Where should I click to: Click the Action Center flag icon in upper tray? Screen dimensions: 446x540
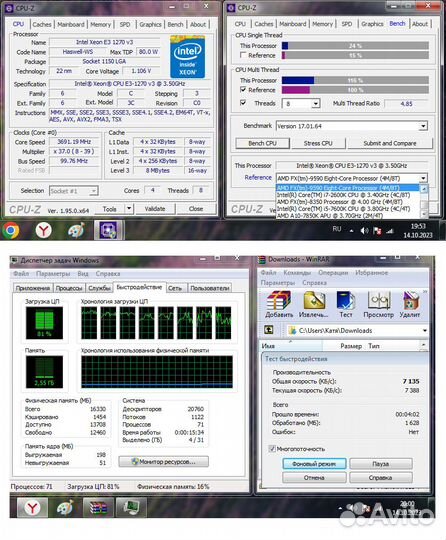coord(377,230)
